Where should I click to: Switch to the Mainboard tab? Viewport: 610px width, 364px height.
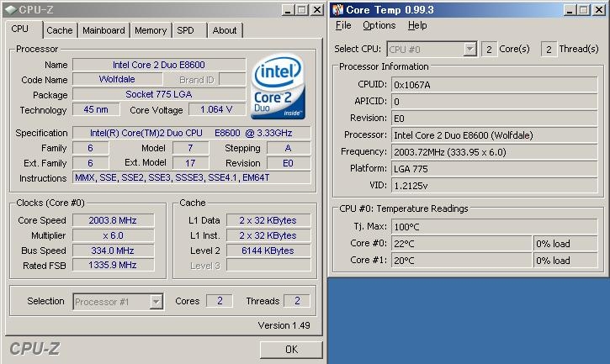tap(103, 30)
